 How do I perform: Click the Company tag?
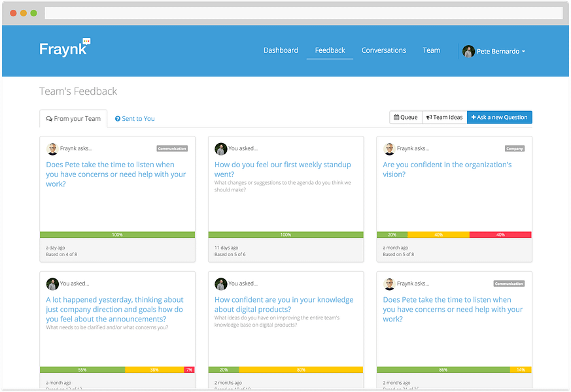(x=515, y=148)
